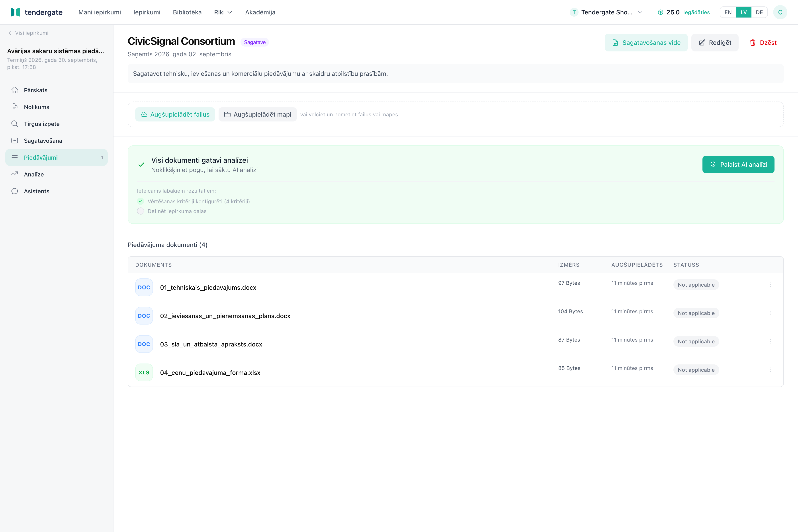Click the DOKUMENTS column header

[x=153, y=265]
